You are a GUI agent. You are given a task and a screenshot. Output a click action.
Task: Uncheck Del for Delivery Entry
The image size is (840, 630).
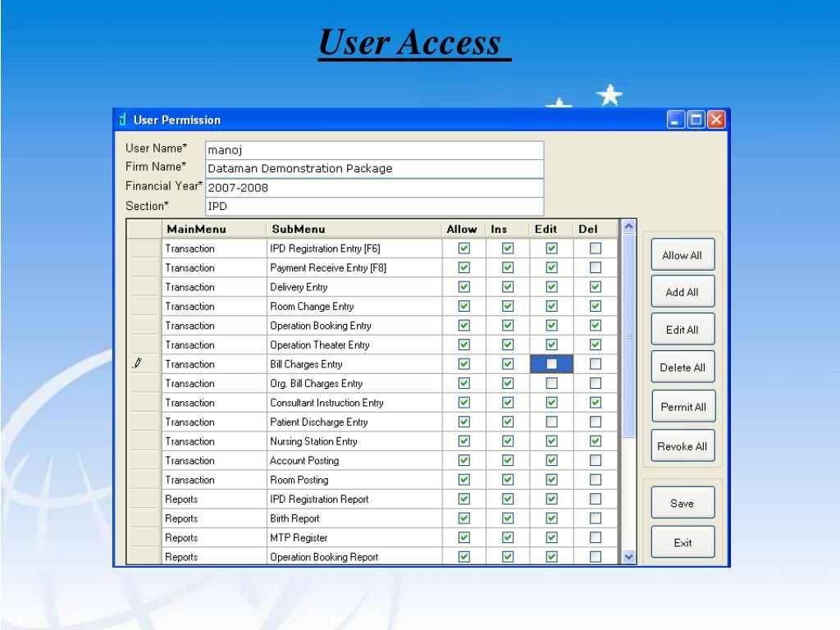tap(596, 286)
